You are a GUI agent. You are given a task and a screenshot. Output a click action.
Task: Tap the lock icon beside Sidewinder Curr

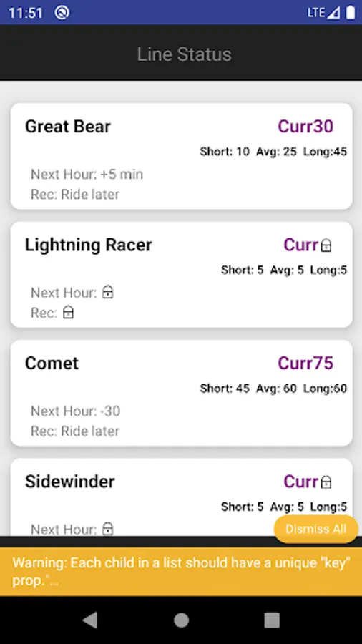click(x=326, y=482)
